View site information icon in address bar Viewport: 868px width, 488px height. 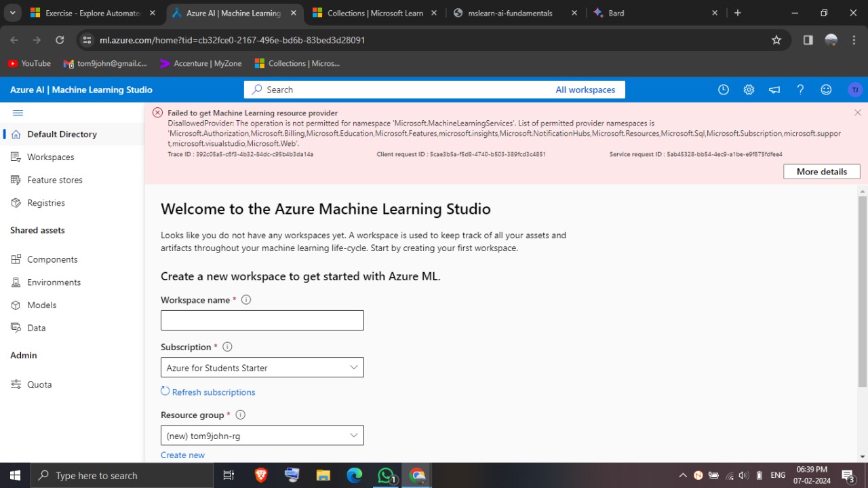(x=87, y=40)
